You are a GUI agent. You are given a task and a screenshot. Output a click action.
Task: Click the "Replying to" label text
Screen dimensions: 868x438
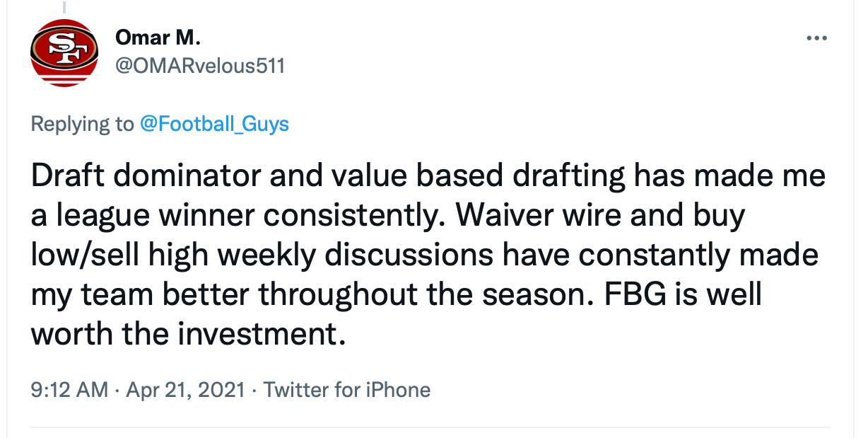click(81, 124)
